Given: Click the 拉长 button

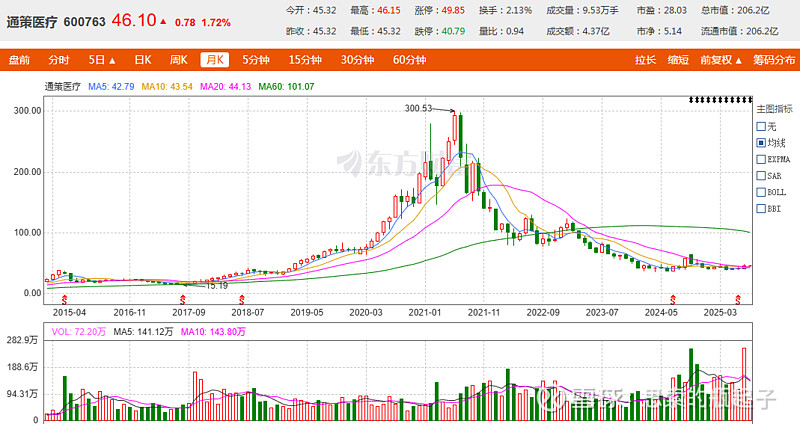Looking at the screenshot, I should click(645, 60).
